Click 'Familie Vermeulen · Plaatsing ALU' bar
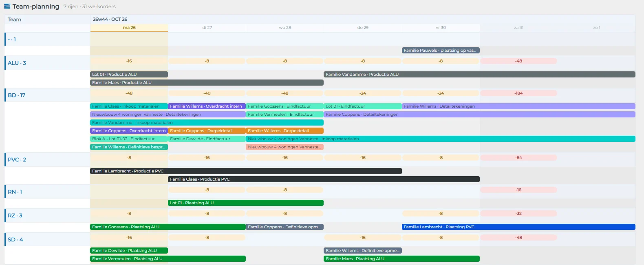 coord(168,259)
